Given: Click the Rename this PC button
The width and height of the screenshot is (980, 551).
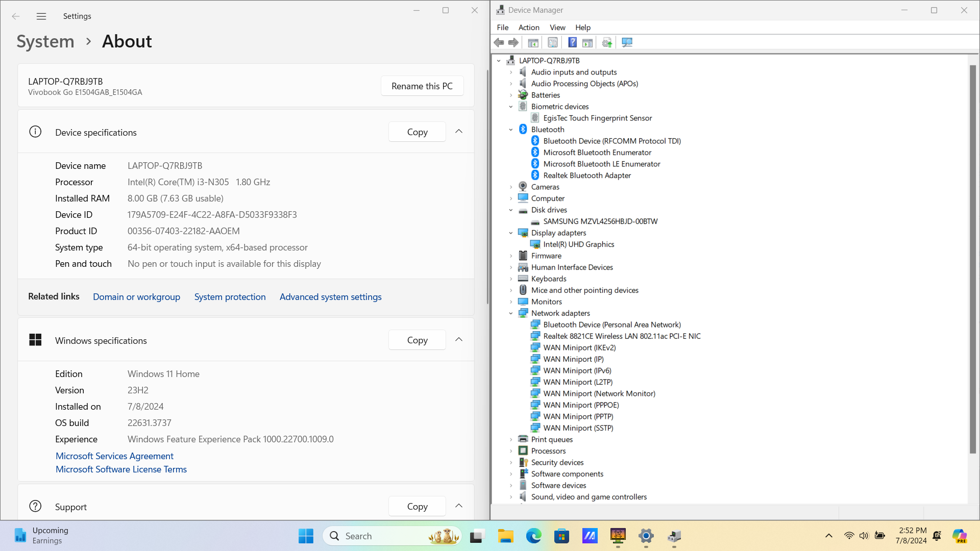Looking at the screenshot, I should (422, 86).
